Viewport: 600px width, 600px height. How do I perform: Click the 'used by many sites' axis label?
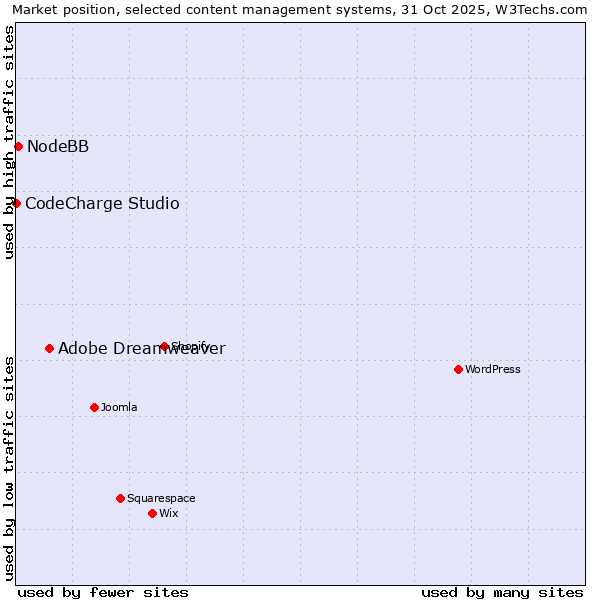(x=502, y=592)
